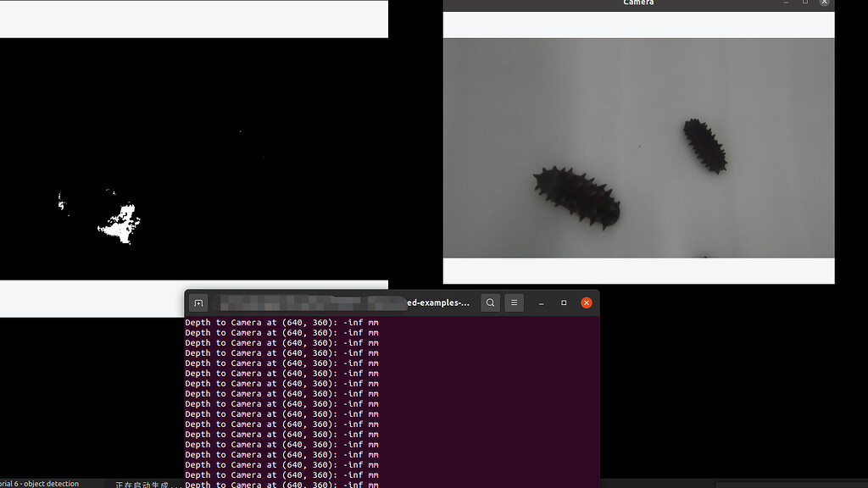Open the terminal search
The image size is (868, 488).
click(x=490, y=302)
